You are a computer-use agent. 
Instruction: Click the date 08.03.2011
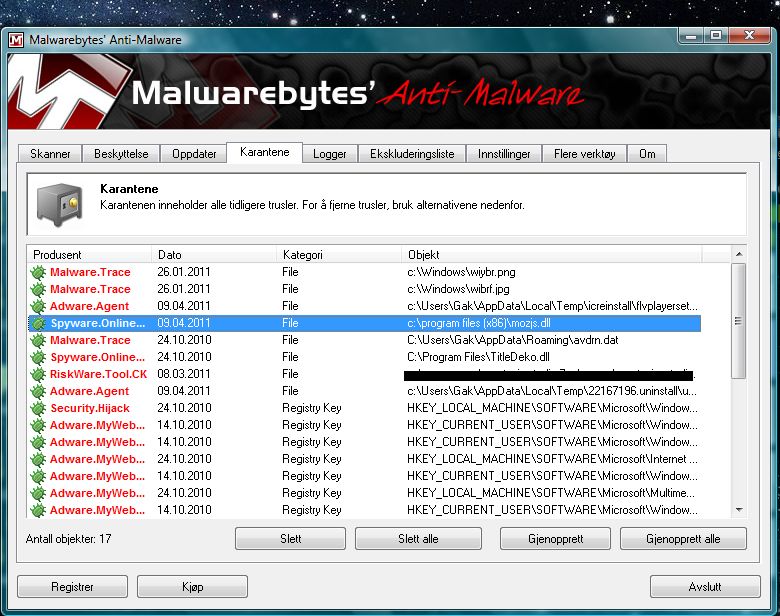[x=184, y=374]
